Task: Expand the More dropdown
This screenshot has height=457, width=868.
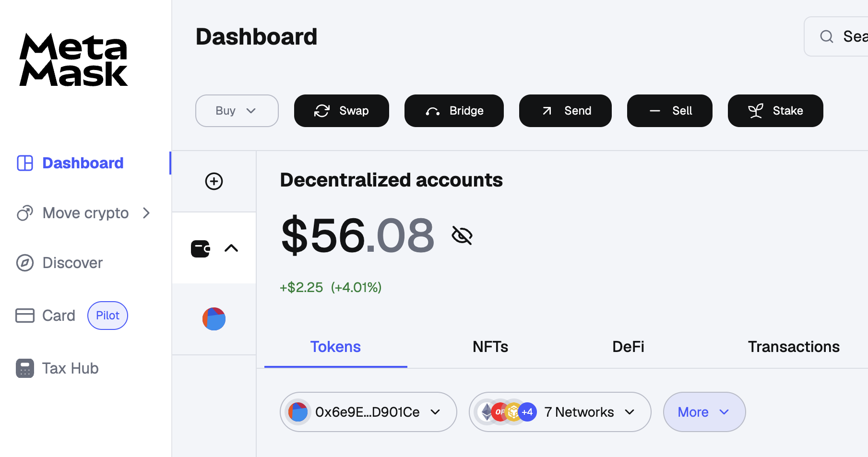Action: pos(704,412)
